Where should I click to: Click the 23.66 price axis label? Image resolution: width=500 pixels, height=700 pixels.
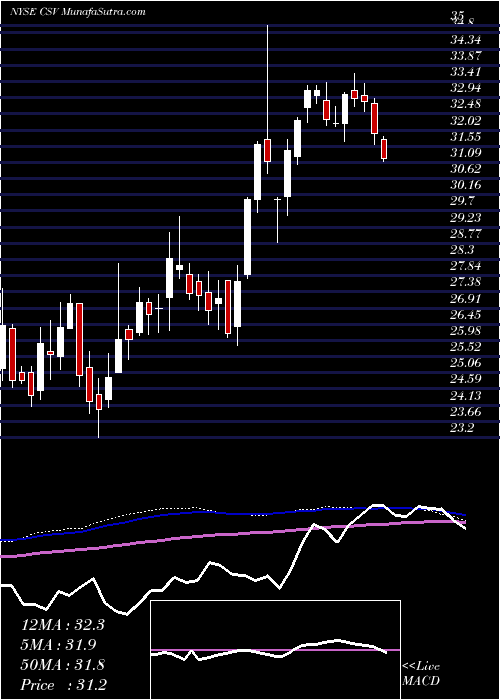(465, 411)
